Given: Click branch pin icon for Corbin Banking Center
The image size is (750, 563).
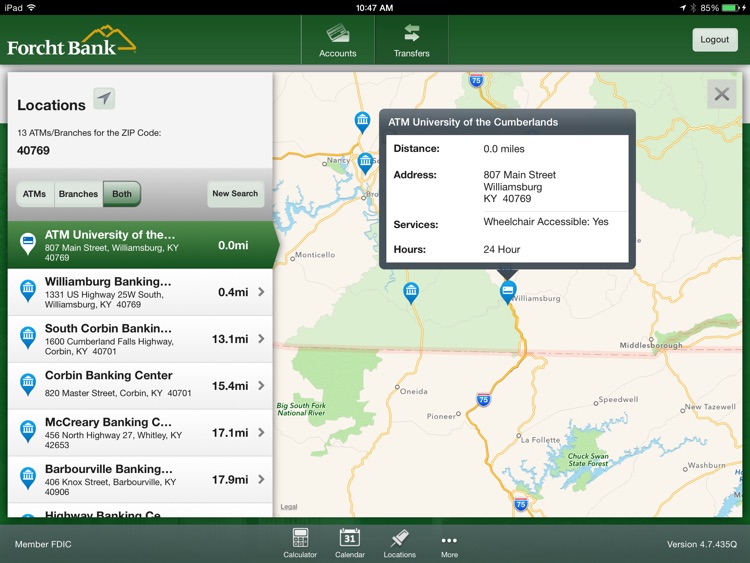Looking at the screenshot, I should [x=28, y=385].
